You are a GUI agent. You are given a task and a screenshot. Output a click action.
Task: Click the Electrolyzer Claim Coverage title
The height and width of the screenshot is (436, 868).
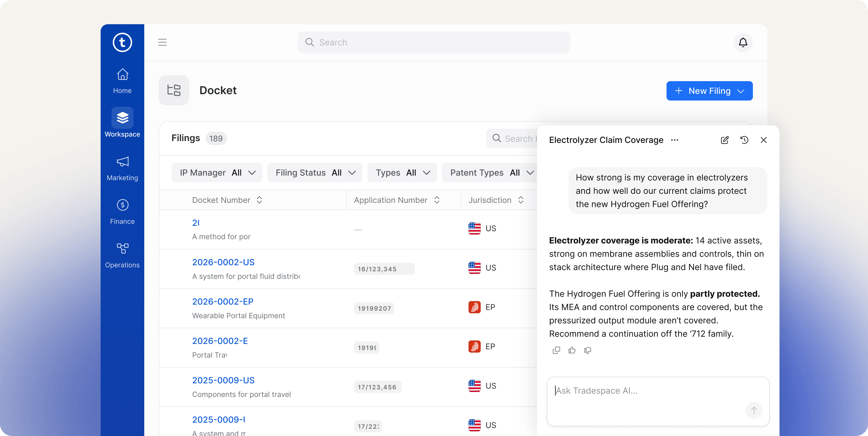click(x=606, y=140)
